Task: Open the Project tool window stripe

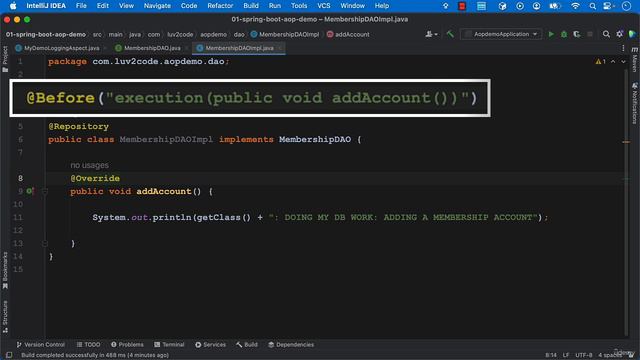Action: coord(5,59)
